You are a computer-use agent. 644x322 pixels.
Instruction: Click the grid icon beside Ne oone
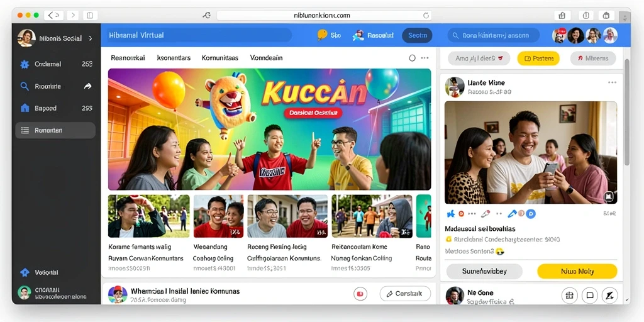coord(569,296)
